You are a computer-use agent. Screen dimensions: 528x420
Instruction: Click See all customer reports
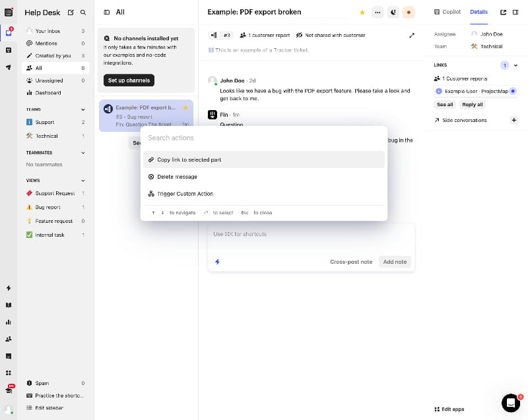445,105
